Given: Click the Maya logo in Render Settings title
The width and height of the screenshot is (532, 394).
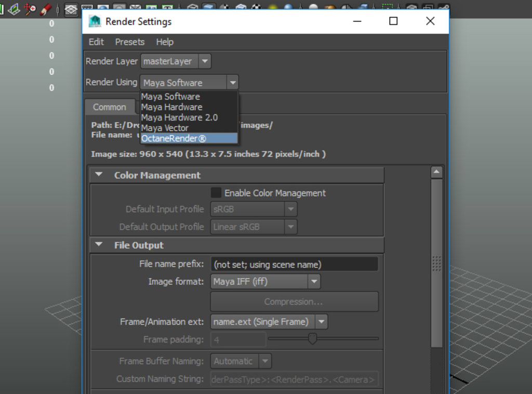Looking at the screenshot, I should (95, 21).
